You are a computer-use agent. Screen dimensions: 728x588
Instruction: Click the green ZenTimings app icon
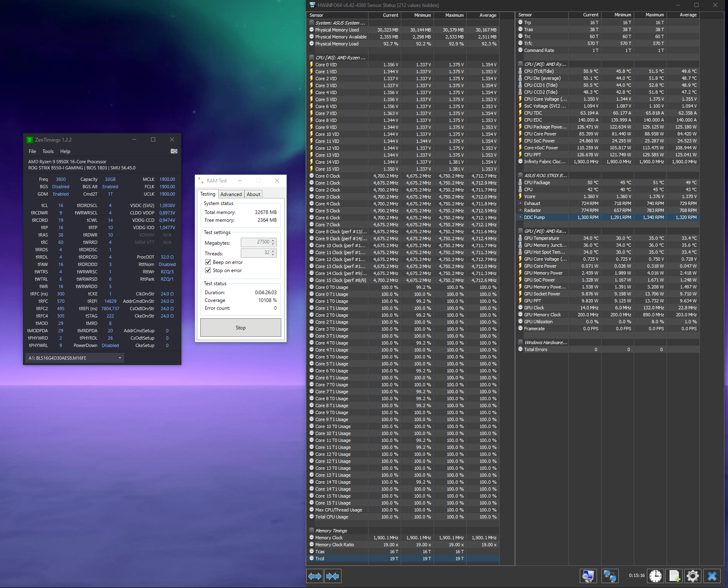(x=29, y=140)
